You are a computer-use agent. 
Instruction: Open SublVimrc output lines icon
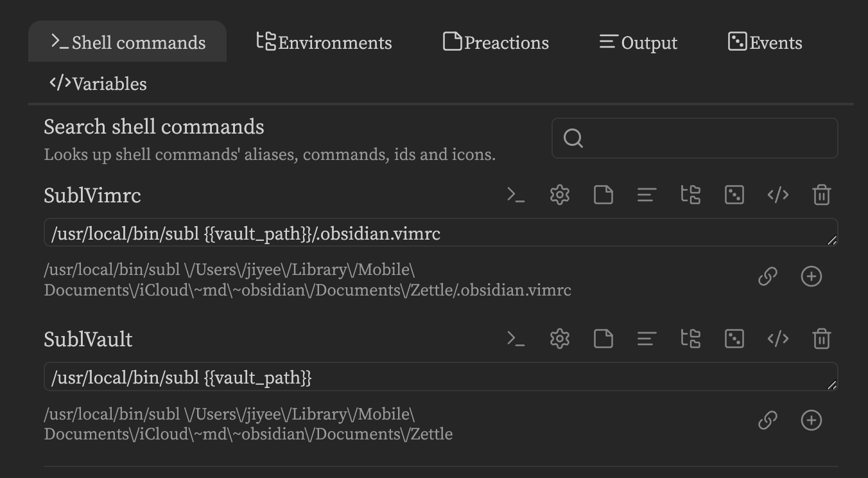[x=647, y=195]
